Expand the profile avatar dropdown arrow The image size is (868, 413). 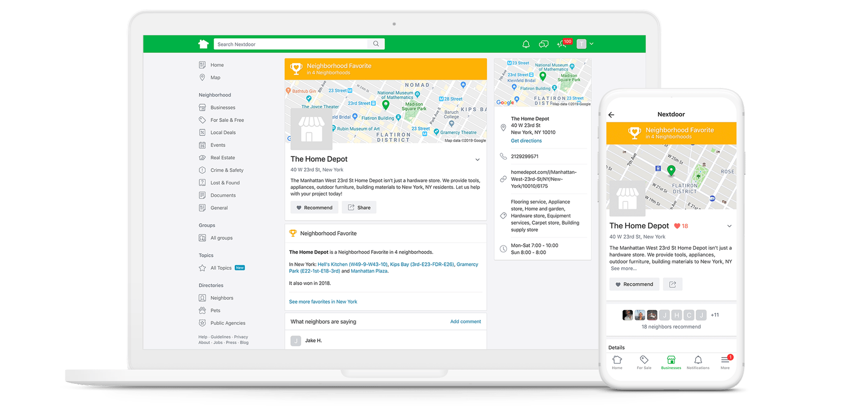(592, 44)
